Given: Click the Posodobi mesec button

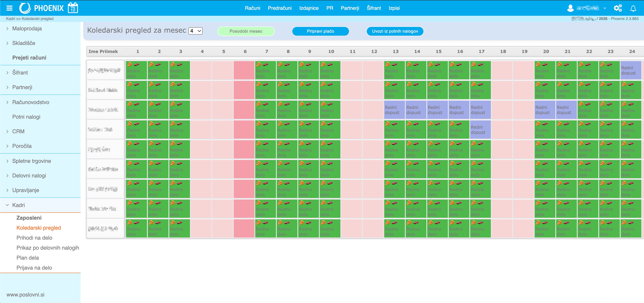Looking at the screenshot, I should 246,31.
